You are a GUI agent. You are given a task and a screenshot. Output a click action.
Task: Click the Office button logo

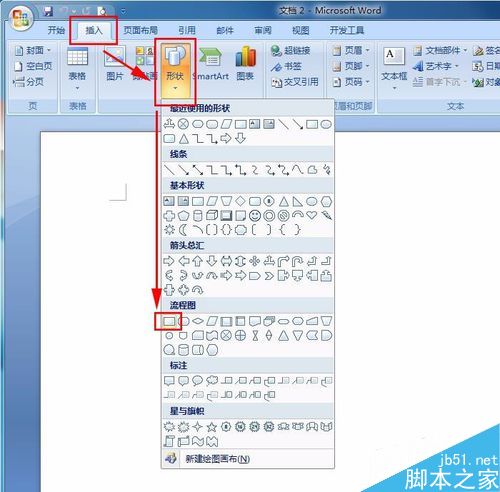tap(21, 17)
